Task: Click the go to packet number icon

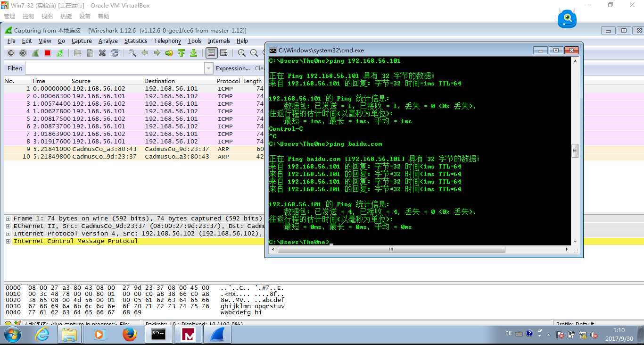Action: (169, 53)
